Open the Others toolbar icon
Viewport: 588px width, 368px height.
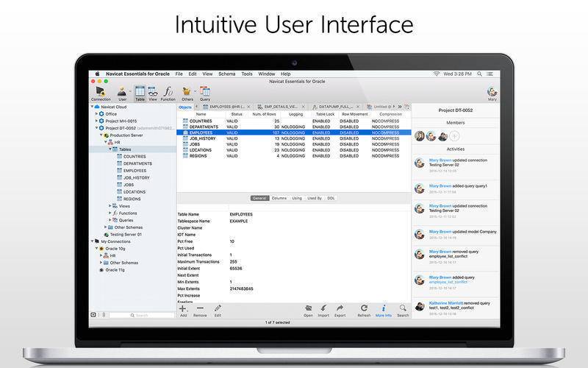click(187, 91)
